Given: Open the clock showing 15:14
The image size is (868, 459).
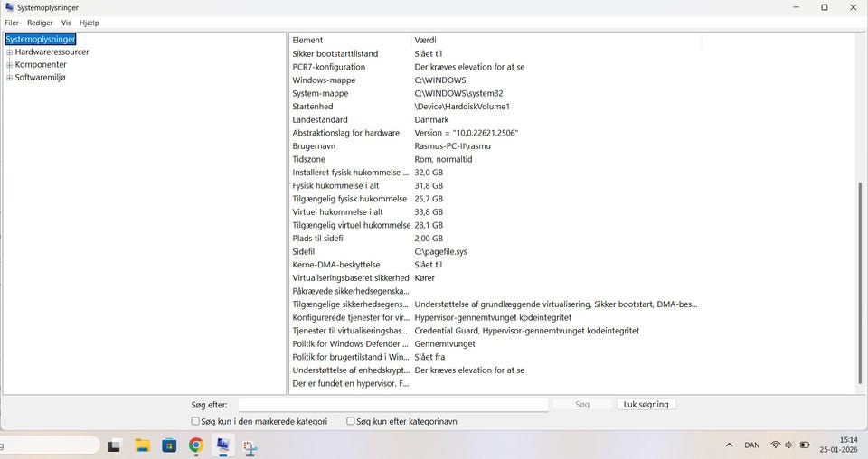Looking at the screenshot, I should (x=839, y=445).
